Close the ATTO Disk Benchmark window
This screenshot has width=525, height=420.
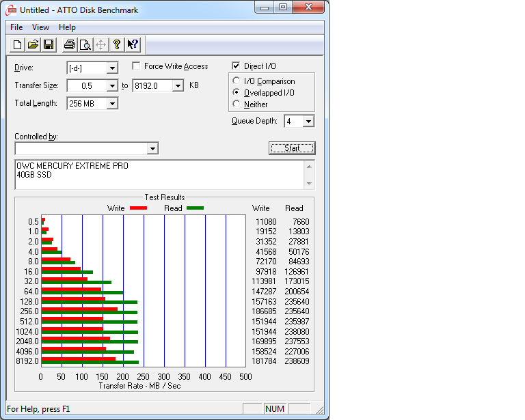point(308,8)
